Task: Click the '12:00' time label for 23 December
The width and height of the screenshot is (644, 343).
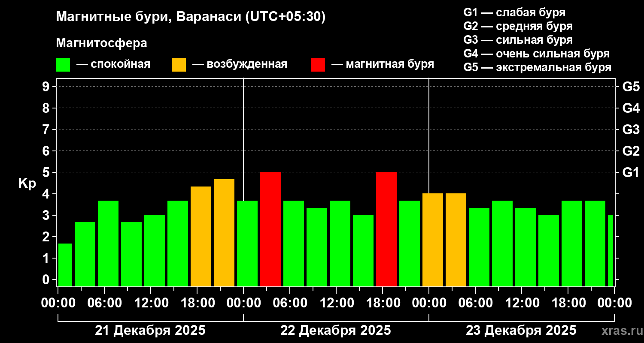Action: pyautogui.click(x=522, y=303)
